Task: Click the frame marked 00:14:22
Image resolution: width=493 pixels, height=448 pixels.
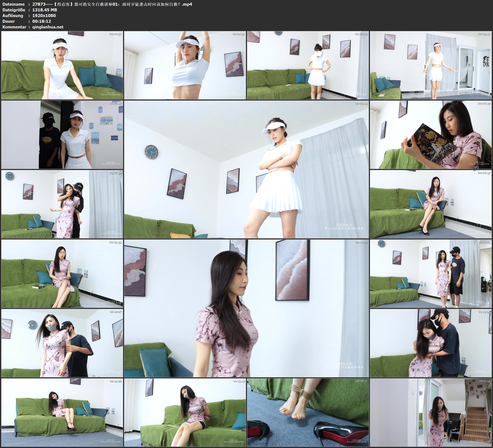Action: click(62, 412)
